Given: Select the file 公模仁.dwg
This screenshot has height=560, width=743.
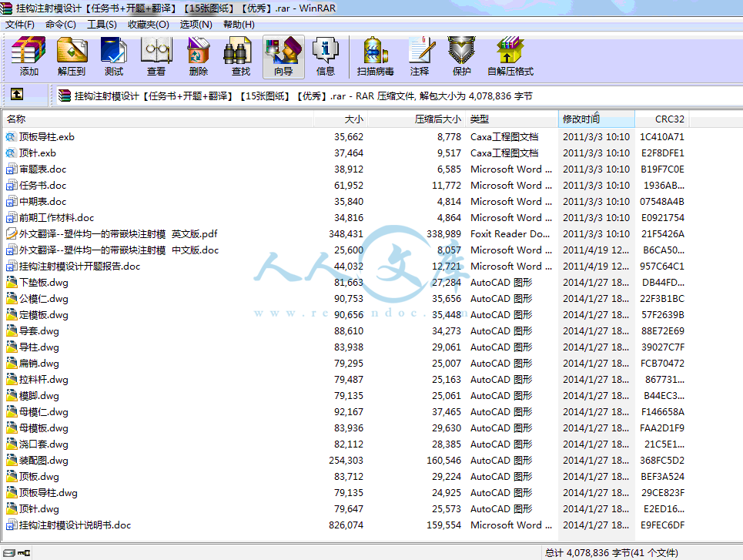Looking at the screenshot, I should coord(44,299).
